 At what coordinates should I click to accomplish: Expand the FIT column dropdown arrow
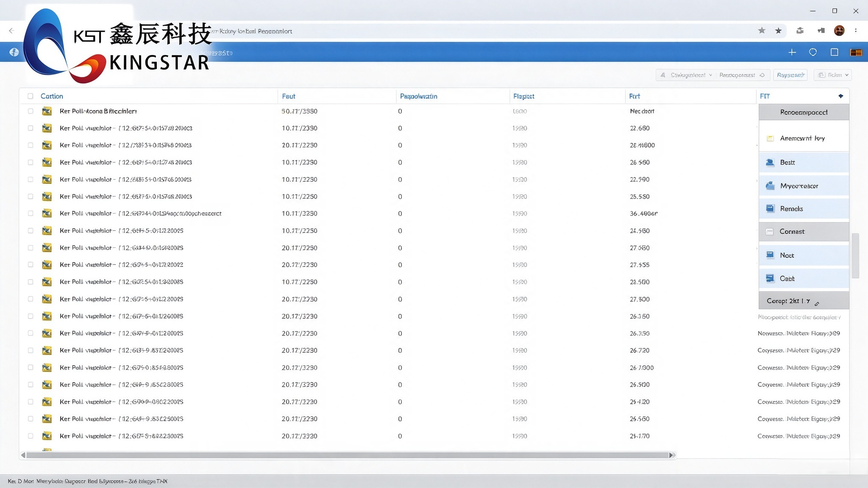click(841, 96)
